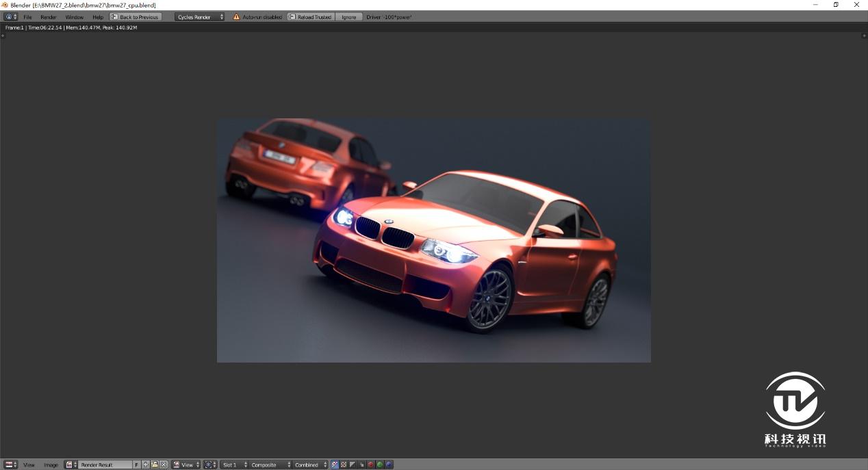Click the image browse icon beside Render Result
Viewport: 868px width, 470px height.
tap(70, 465)
